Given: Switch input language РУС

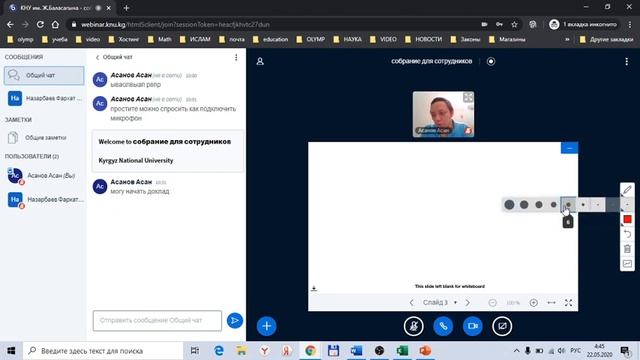Looking at the screenshot, I should click(576, 351).
